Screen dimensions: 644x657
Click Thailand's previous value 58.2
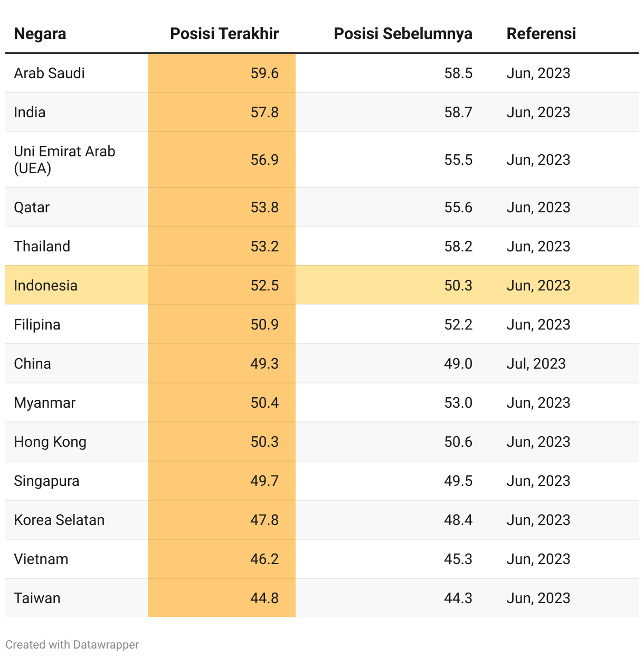[x=458, y=247]
